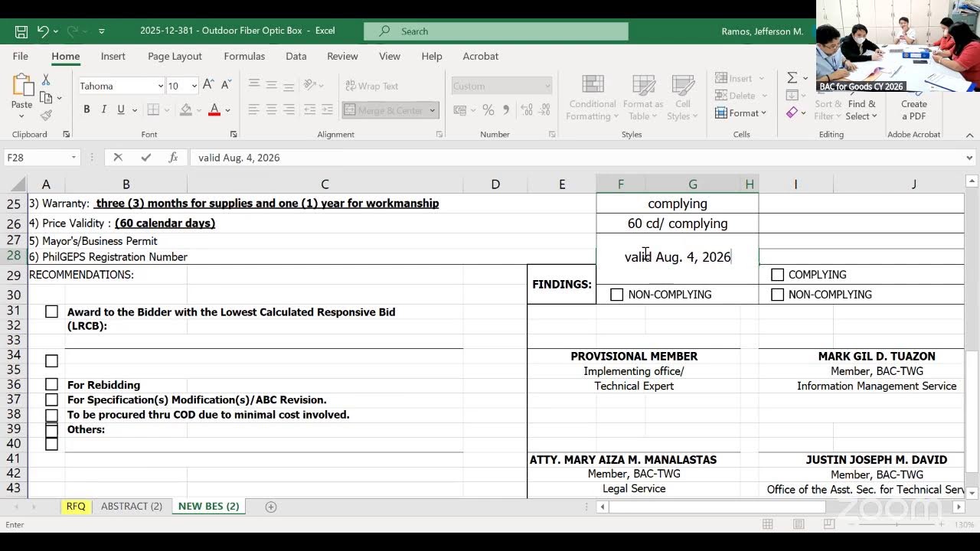Viewport: 980px width, 551px height.
Task: Click the Save icon in title bar
Action: 21,31
